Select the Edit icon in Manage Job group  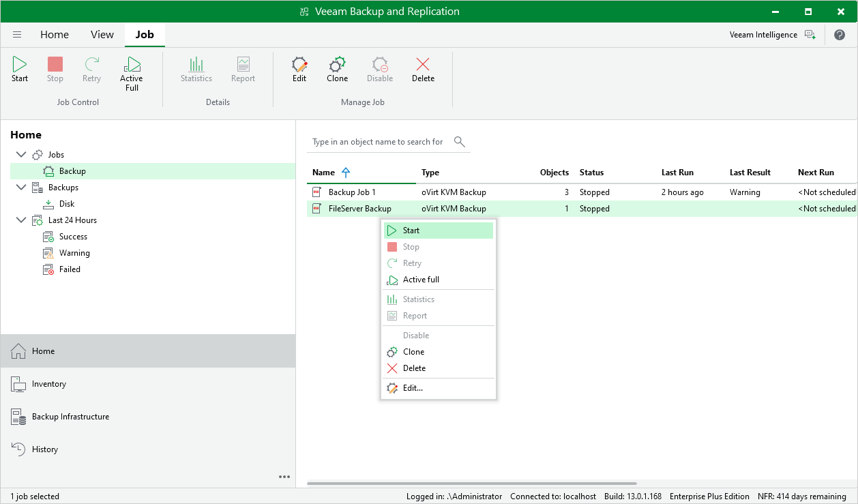coord(299,68)
